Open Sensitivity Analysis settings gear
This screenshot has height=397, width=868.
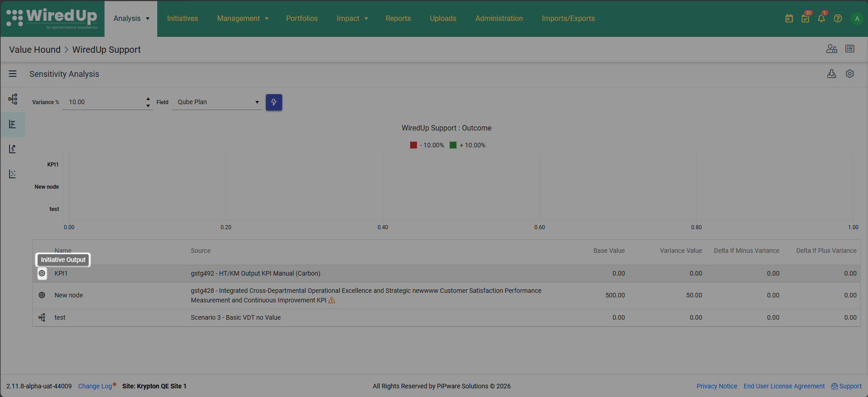[850, 74]
